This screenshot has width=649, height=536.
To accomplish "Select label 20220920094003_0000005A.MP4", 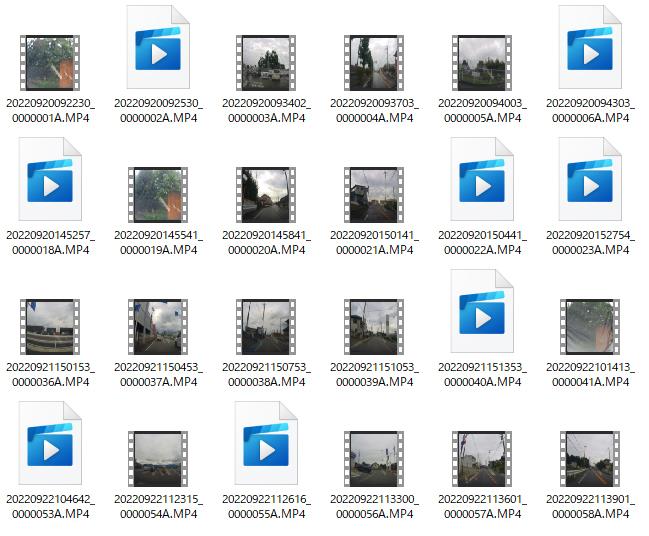I will (x=483, y=111).
